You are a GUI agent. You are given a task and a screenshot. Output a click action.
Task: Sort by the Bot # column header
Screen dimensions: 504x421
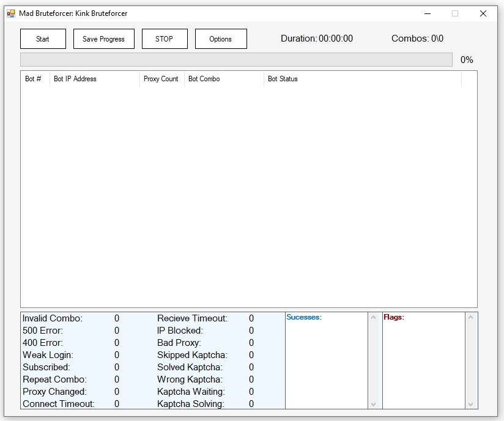point(34,79)
